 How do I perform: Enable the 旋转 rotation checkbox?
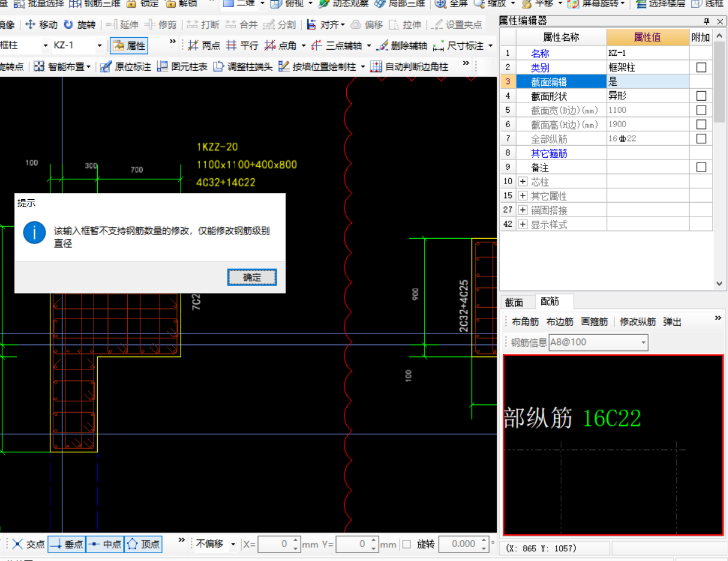(407, 544)
